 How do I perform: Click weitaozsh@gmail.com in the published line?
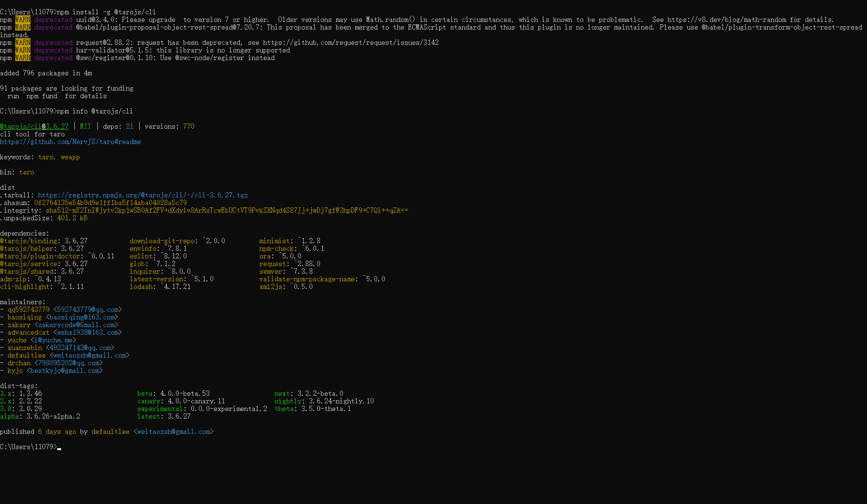click(174, 432)
